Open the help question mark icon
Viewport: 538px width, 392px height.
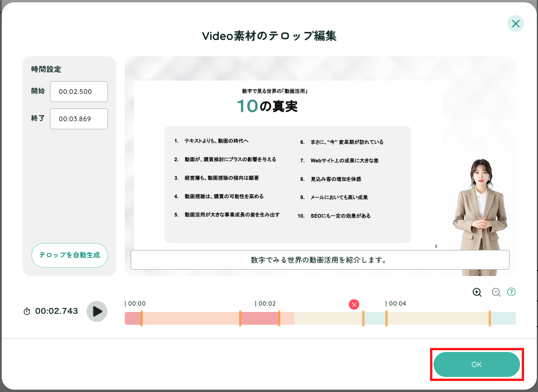pyautogui.click(x=511, y=292)
